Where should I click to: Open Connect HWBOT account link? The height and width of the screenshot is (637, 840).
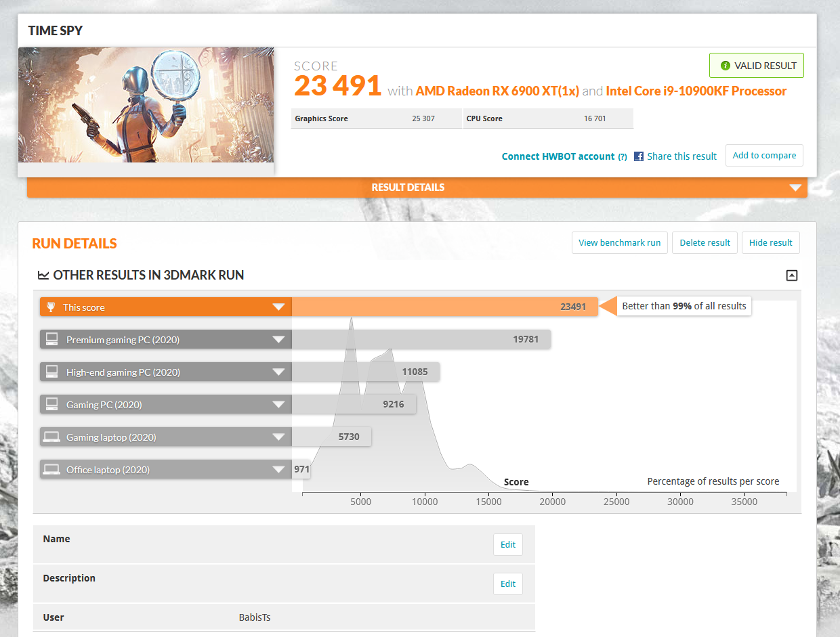[558, 156]
